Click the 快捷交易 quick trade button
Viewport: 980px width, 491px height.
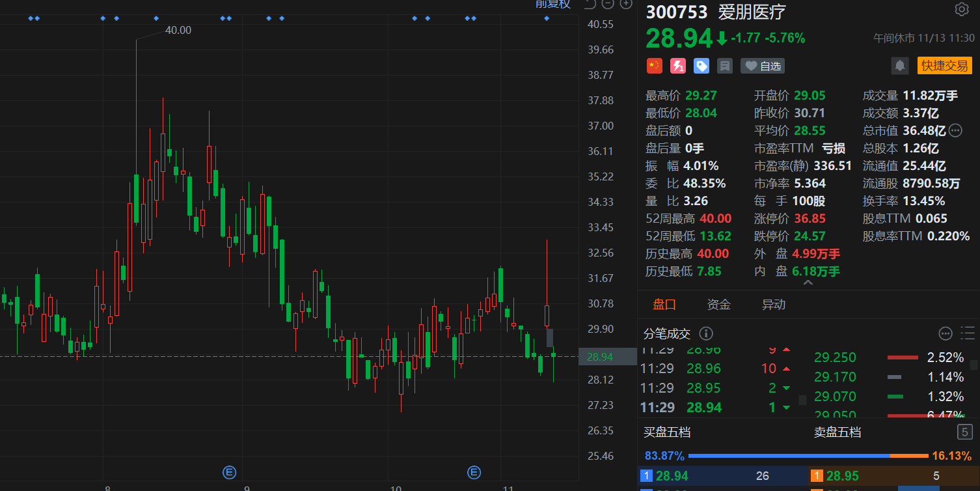coord(944,65)
